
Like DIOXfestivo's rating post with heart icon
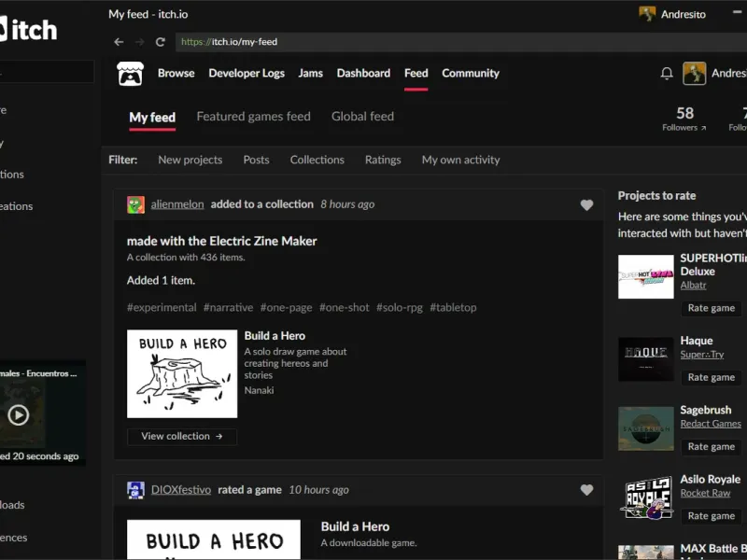(x=586, y=490)
